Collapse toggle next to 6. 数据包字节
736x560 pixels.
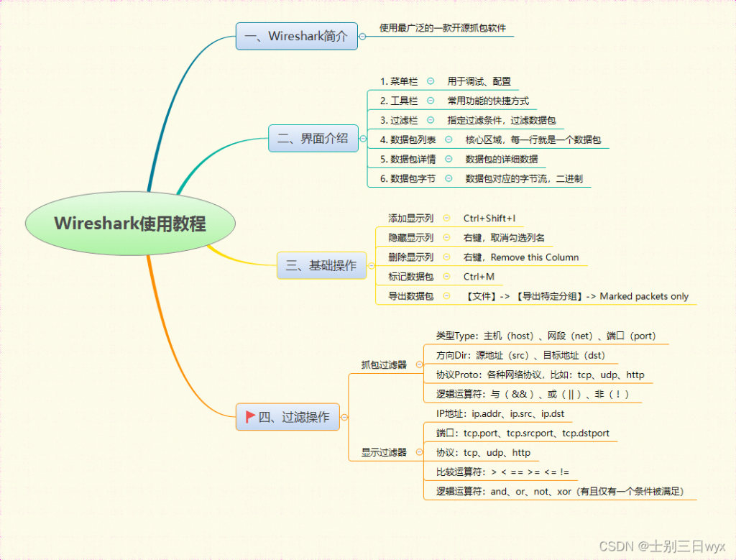448,178
